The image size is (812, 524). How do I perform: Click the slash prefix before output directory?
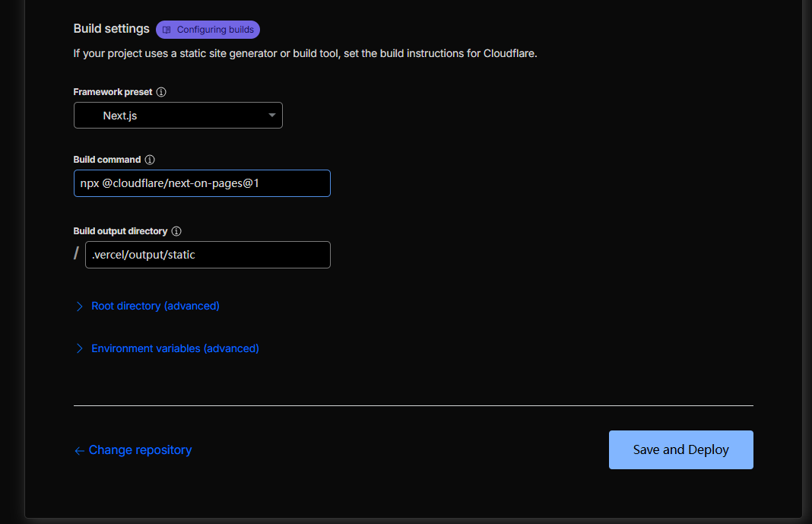click(76, 254)
